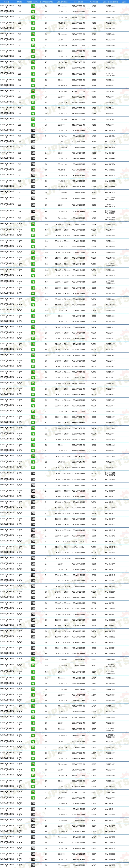
Task: Click ON diesel icon for CLS 2.1 04.2011 C218
Action: [x=33, y=130]
